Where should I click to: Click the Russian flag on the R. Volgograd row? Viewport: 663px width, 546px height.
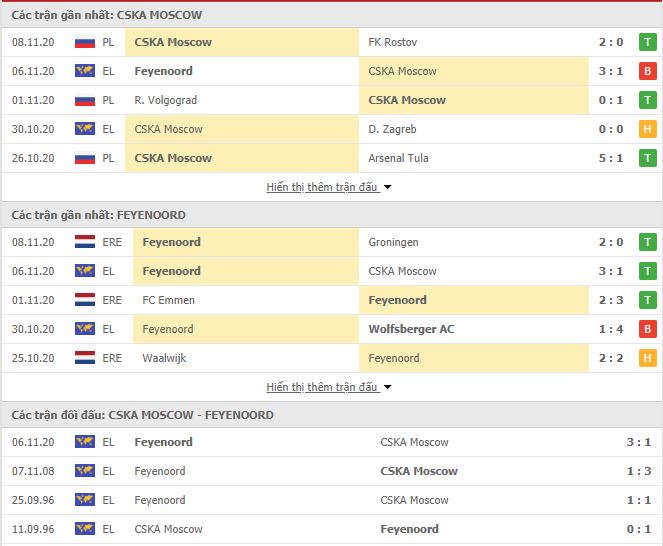(x=85, y=101)
